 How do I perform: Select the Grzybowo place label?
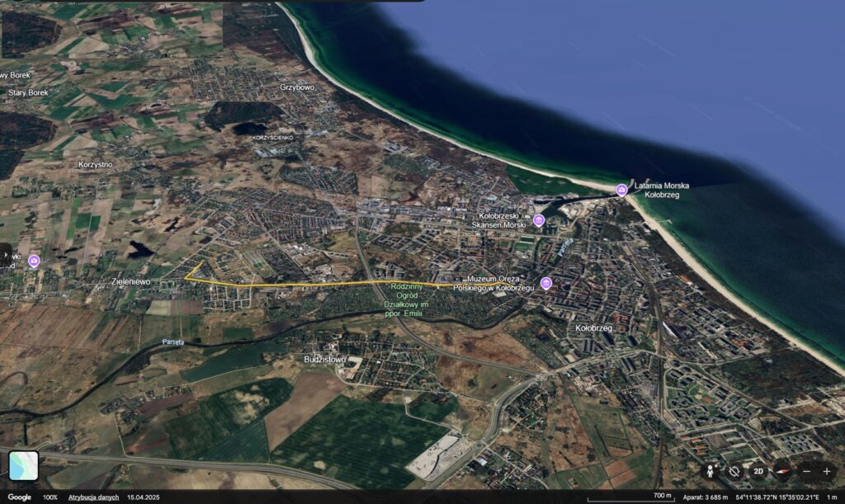point(297,87)
